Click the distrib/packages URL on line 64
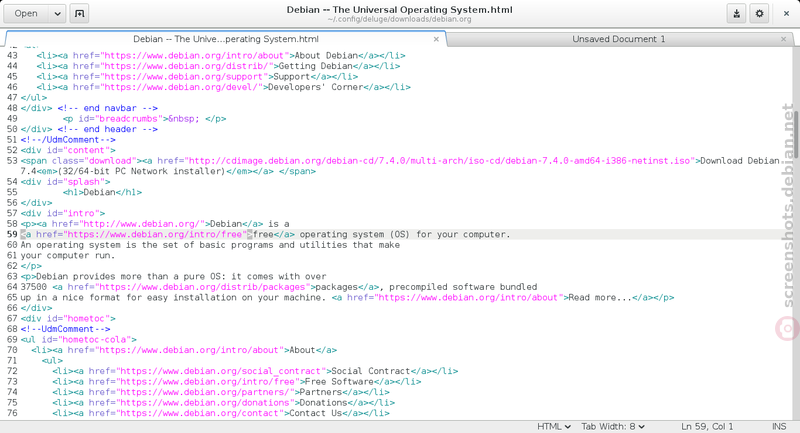Viewport: 800px width, 433px height. (x=203, y=287)
